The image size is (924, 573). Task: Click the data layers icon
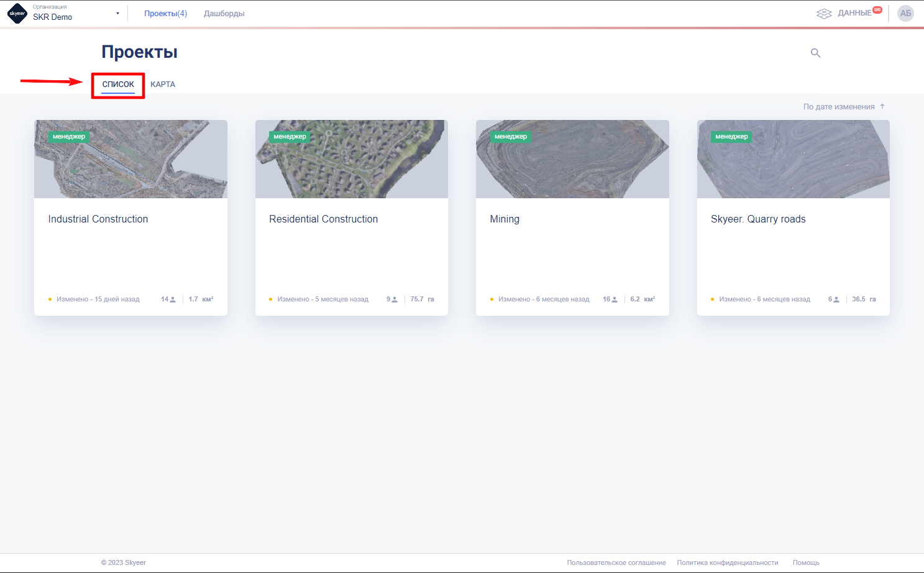(x=824, y=14)
